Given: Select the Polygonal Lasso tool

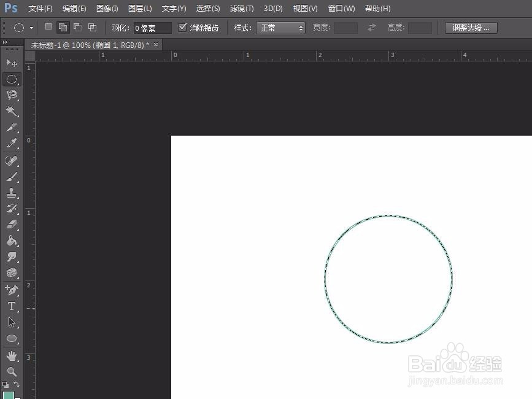Looking at the screenshot, I should pos(12,95).
